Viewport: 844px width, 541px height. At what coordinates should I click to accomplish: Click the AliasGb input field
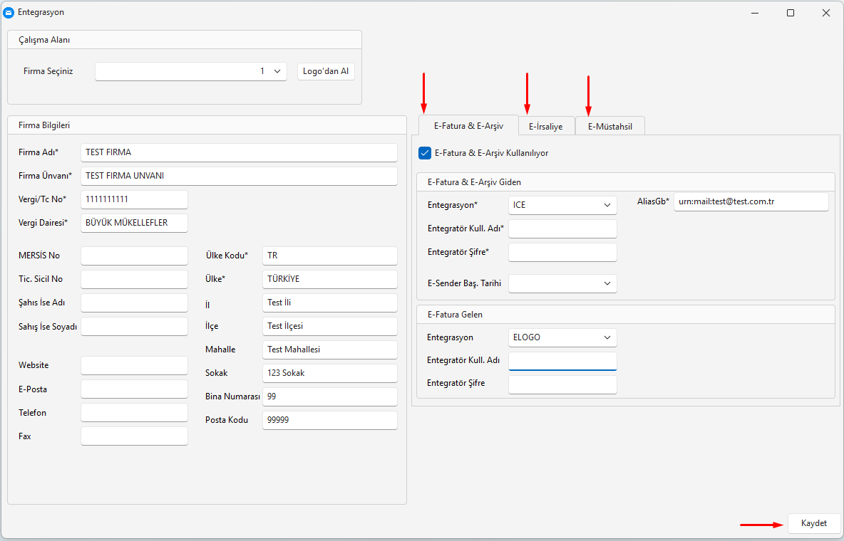pyautogui.click(x=751, y=202)
